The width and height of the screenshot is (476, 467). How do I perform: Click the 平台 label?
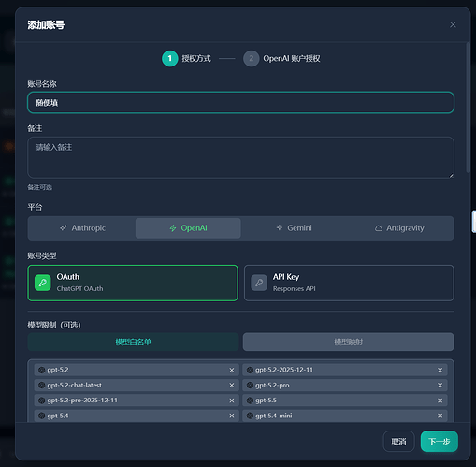[x=35, y=207]
